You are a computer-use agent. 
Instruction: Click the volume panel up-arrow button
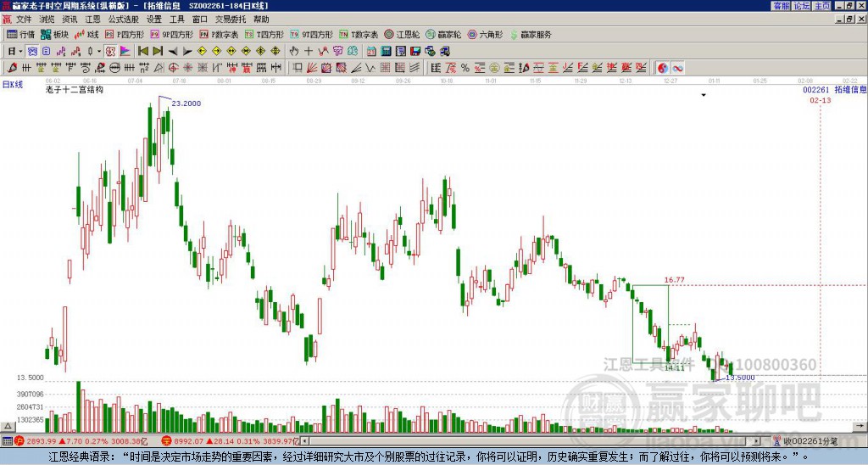[7, 426]
